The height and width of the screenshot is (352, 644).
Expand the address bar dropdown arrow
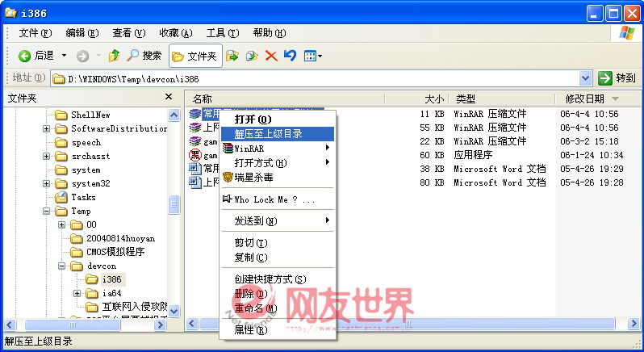[585, 78]
